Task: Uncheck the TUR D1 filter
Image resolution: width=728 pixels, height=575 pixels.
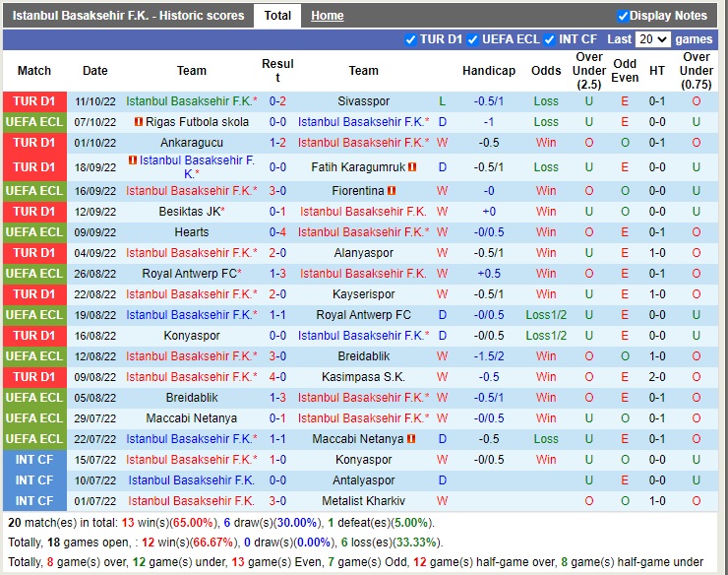Action: (410, 39)
